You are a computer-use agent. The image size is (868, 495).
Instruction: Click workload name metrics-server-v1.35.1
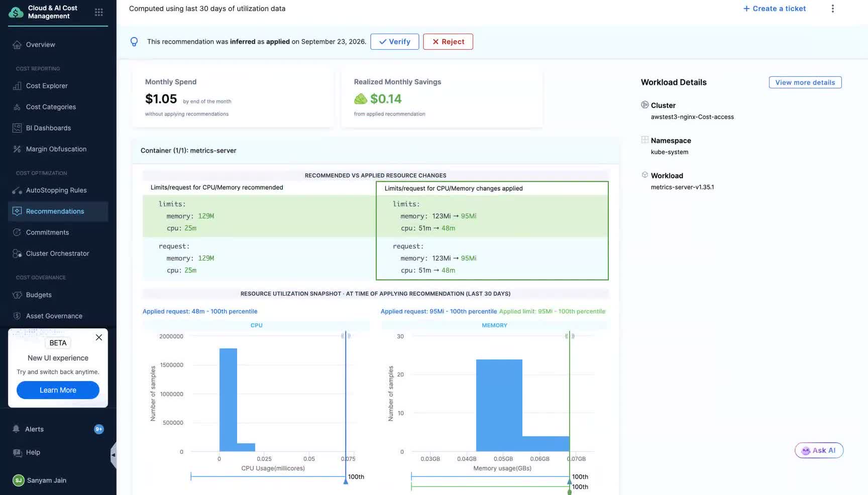click(682, 187)
